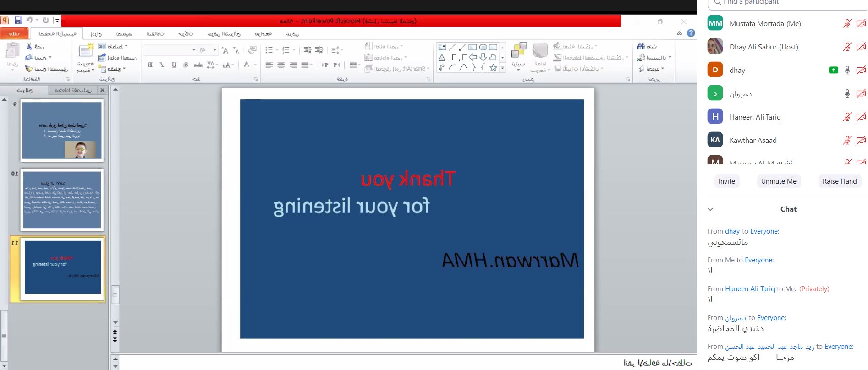Open the Replace dropdown in the Editing group
Viewport: 868px width, 370px height.
tap(654, 57)
